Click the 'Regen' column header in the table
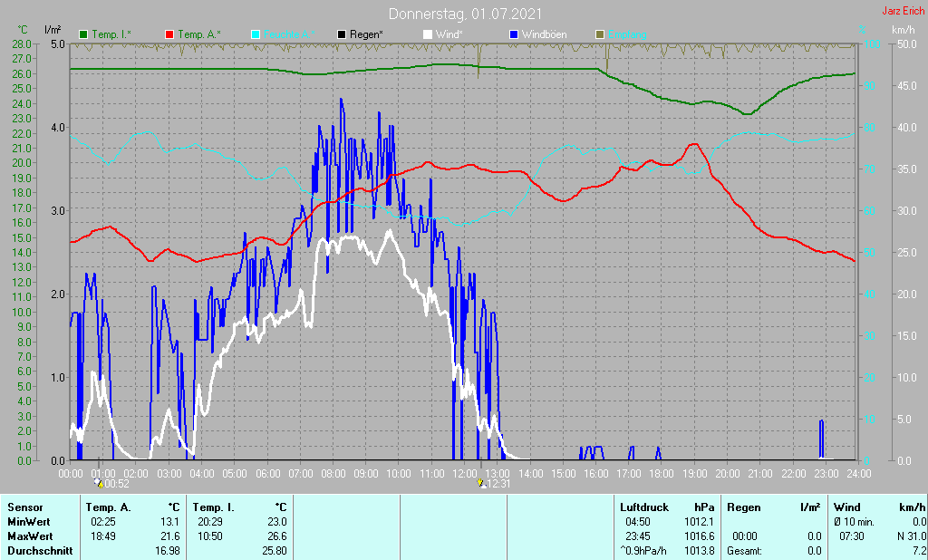The width and height of the screenshot is (928, 560). 743,507
